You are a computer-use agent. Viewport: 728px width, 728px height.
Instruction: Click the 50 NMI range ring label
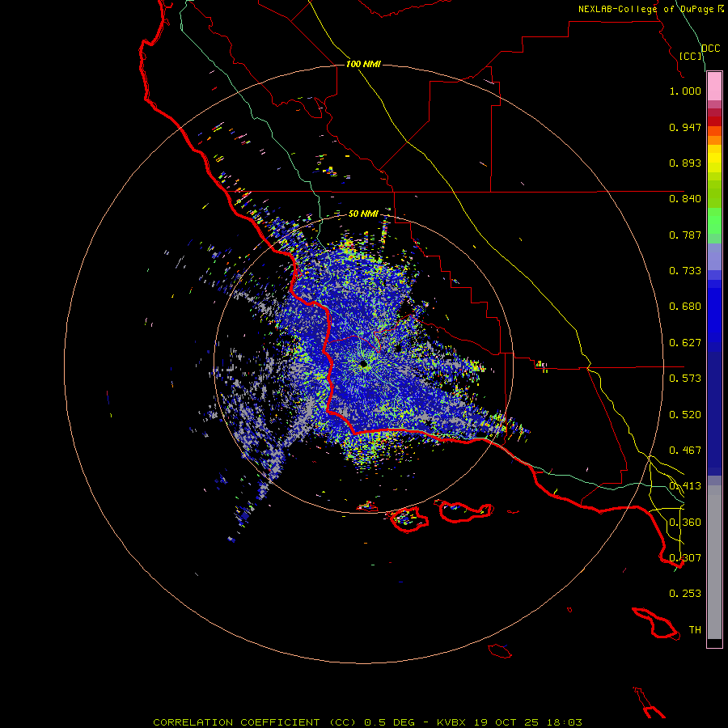pyautogui.click(x=363, y=214)
